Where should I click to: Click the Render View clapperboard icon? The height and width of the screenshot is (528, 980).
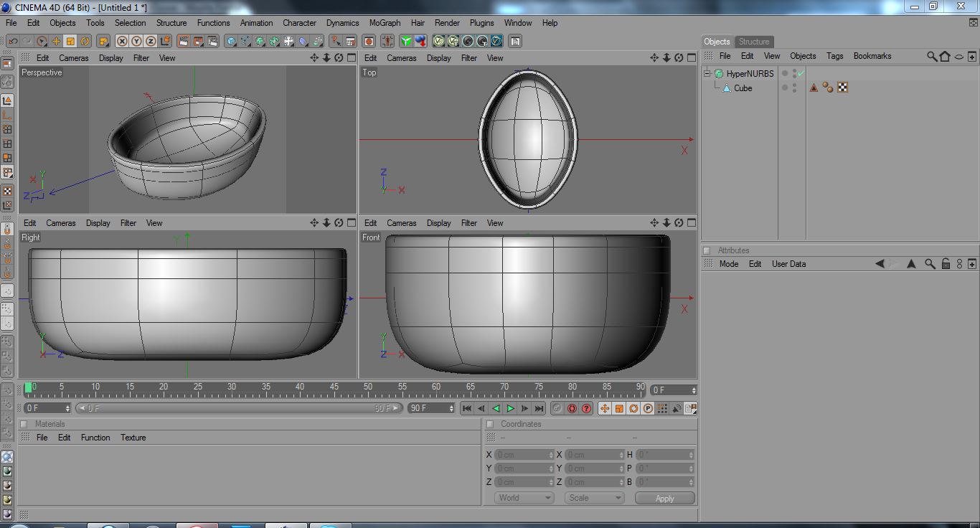184,41
